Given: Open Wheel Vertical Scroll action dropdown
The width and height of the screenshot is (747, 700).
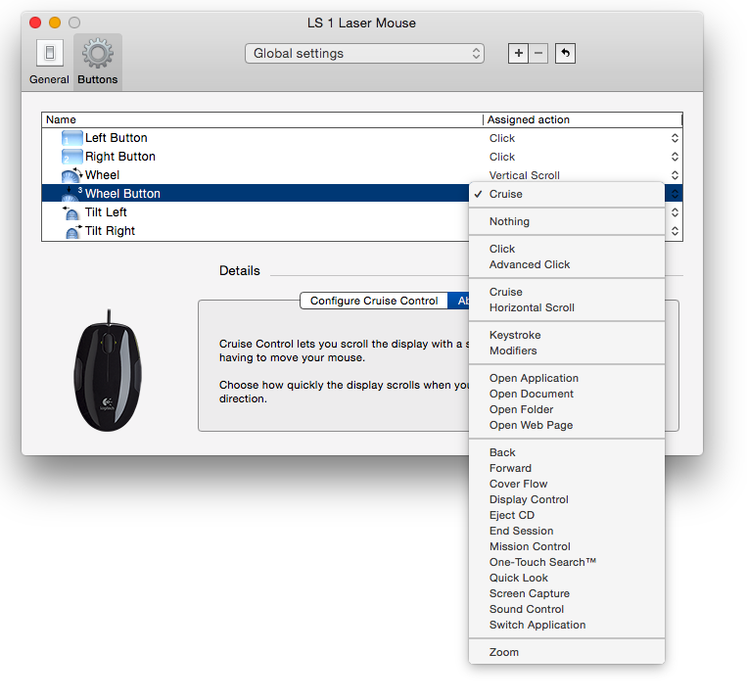Looking at the screenshot, I should 675,175.
